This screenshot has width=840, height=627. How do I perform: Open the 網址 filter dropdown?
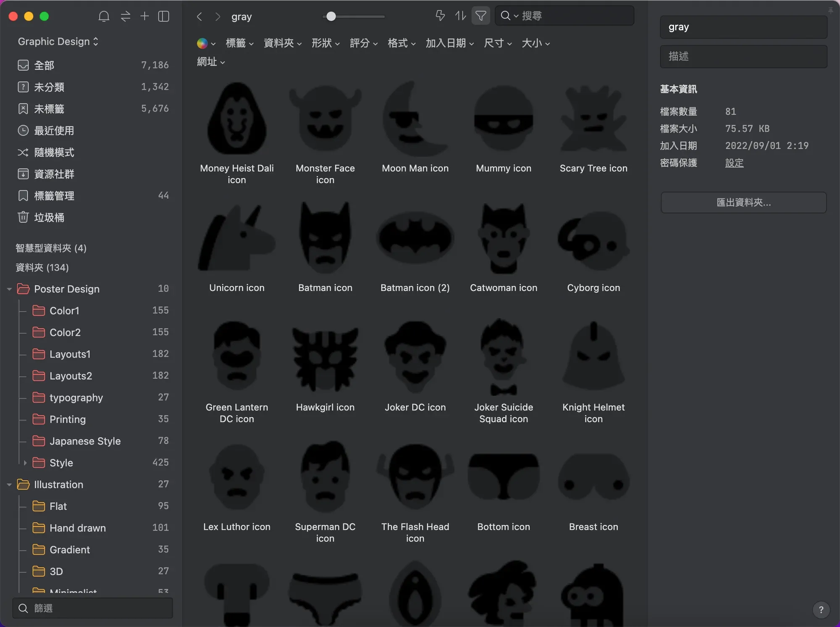[211, 62]
